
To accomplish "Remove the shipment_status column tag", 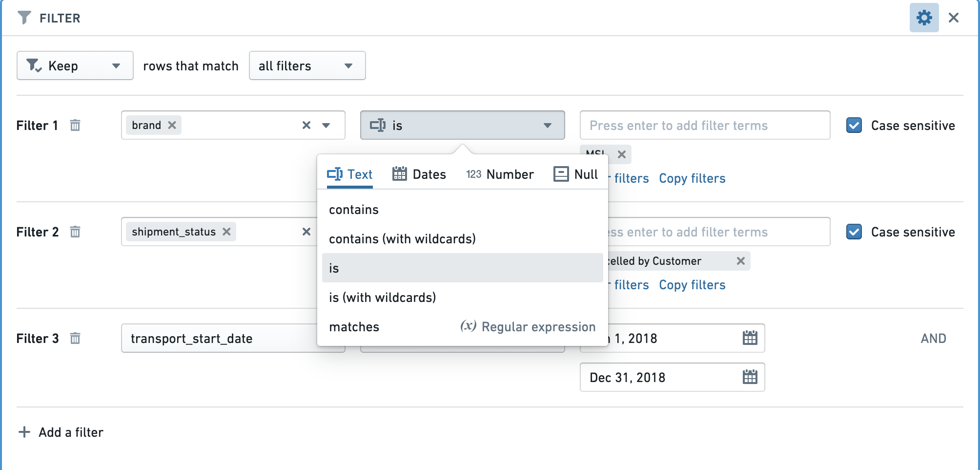I will coord(226,232).
